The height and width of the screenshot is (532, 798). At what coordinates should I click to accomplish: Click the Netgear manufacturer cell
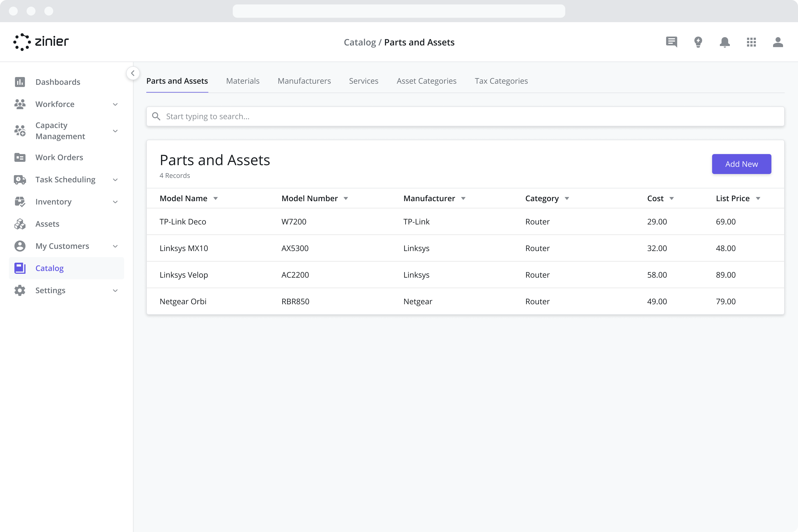coord(418,301)
